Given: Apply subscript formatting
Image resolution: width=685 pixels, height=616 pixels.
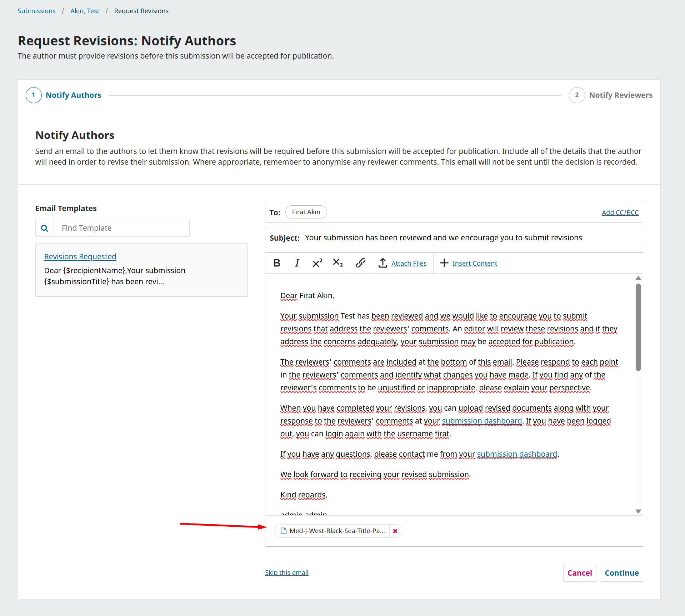Looking at the screenshot, I should click(337, 263).
